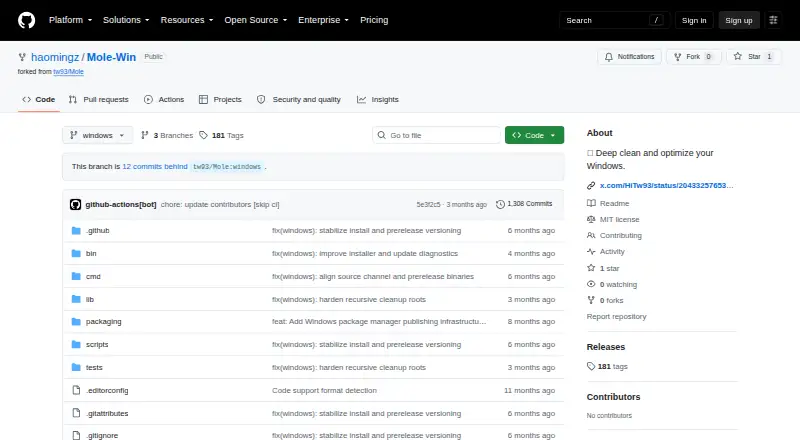Expand the Open Source menu
Viewport: 800px width, 440px height.
pos(256,20)
